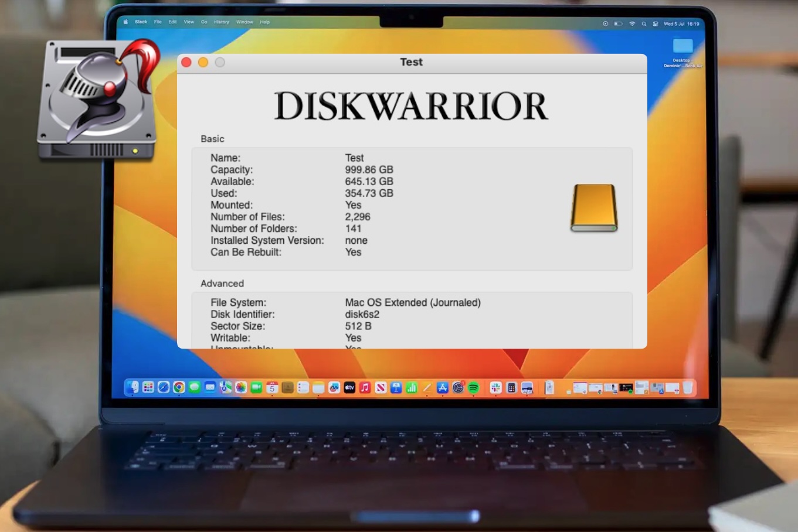Open Mail app in the Dock

point(210,387)
